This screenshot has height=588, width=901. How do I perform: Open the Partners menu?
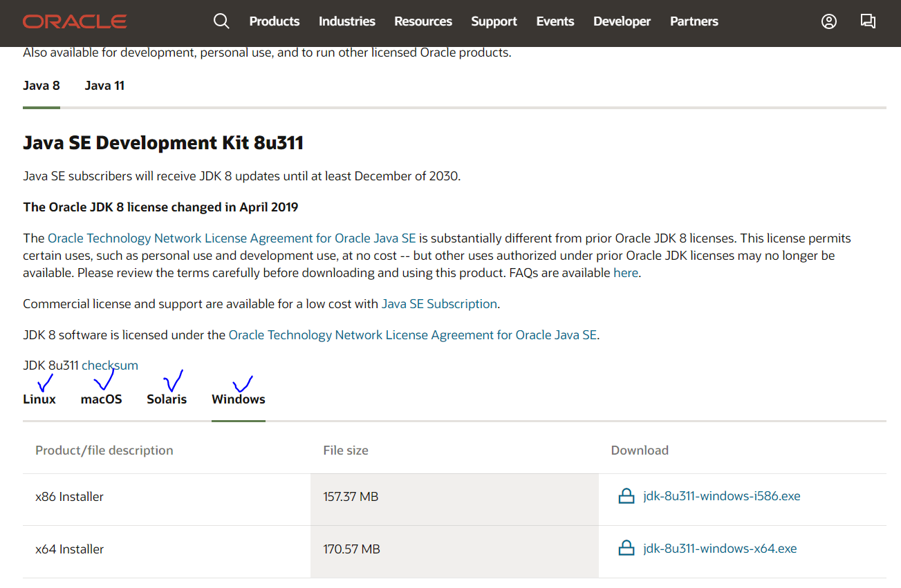[694, 21]
